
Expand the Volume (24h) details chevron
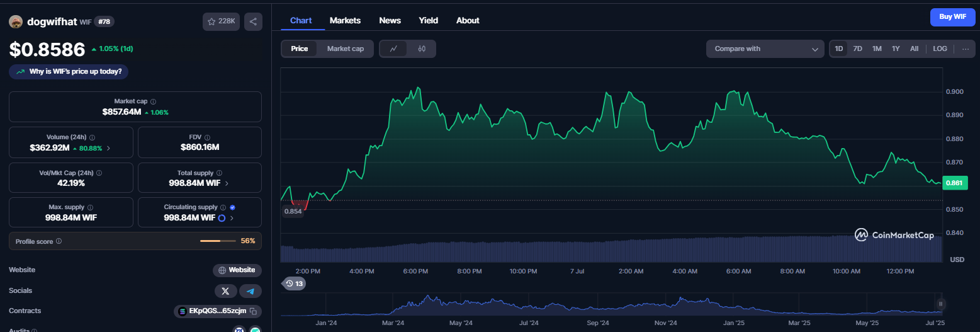coord(108,148)
